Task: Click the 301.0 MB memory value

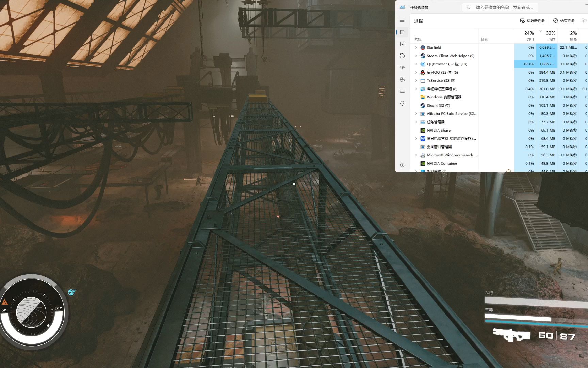Action: click(547, 89)
